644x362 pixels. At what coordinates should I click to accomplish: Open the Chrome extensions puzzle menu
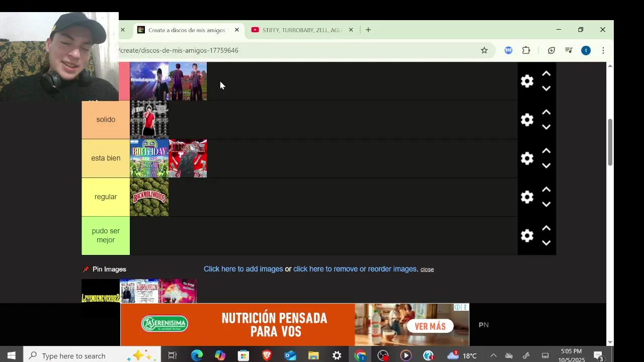coord(526,50)
